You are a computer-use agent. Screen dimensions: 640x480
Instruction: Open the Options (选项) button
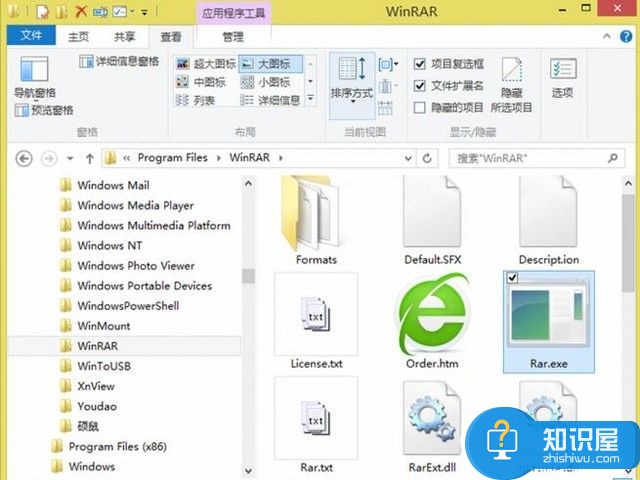563,78
